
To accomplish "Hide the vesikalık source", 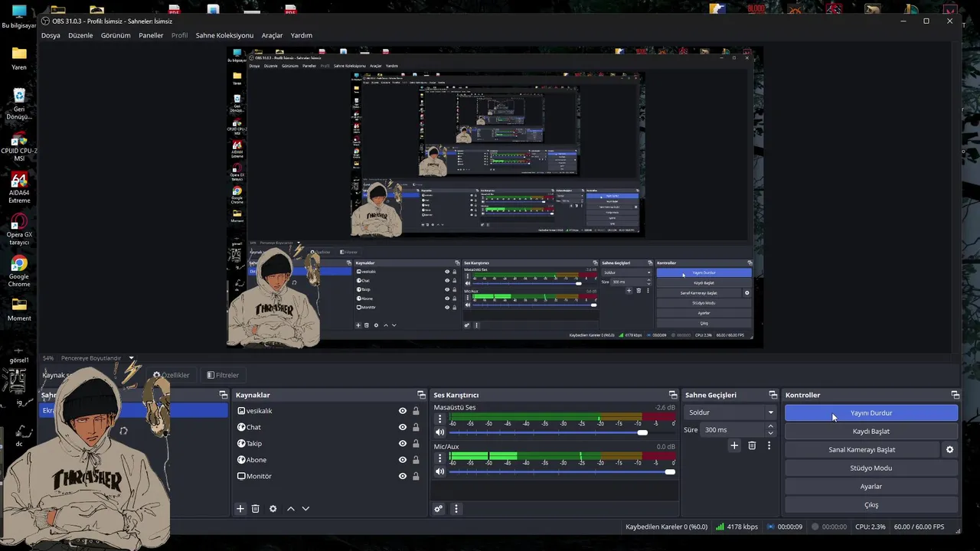I will pos(403,411).
